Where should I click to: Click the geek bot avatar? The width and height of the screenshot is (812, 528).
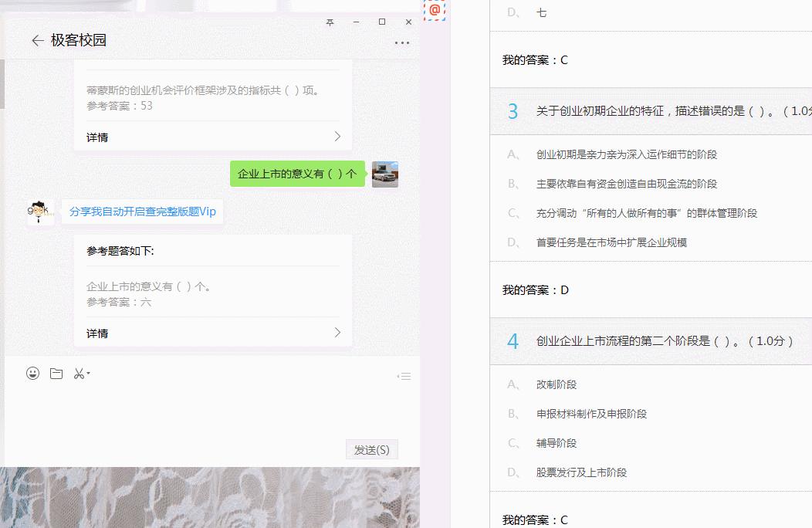[x=40, y=212]
